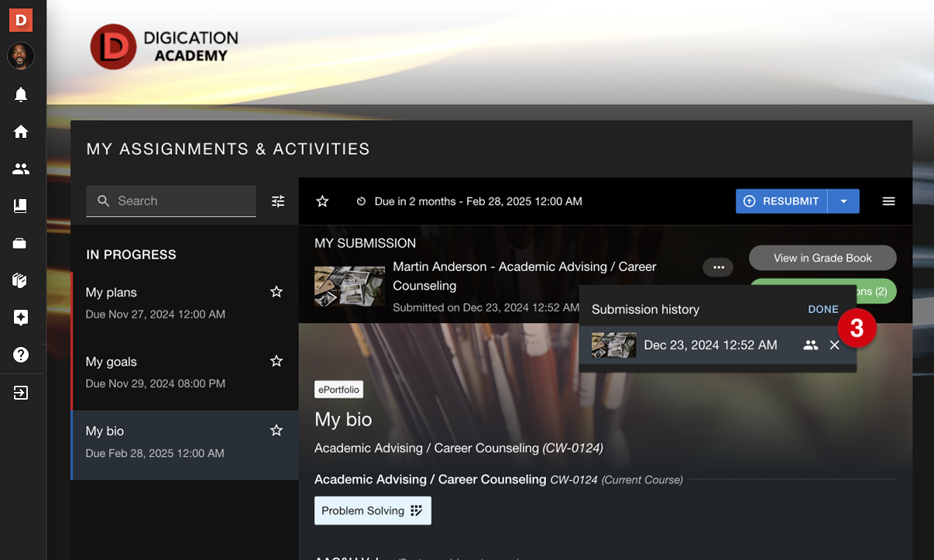
Task: Click 'Due Nov 27, 2024 12:00 AM' text
Action: point(155,314)
